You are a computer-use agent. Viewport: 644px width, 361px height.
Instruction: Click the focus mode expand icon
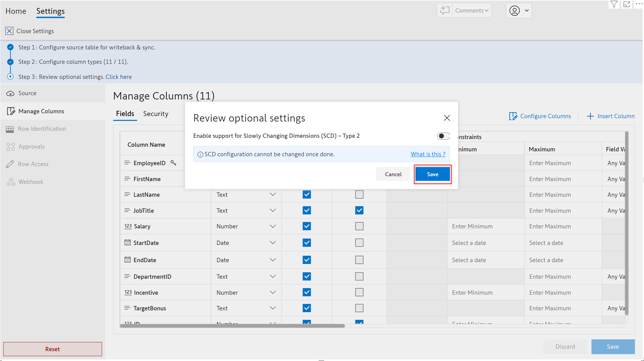tap(627, 4)
